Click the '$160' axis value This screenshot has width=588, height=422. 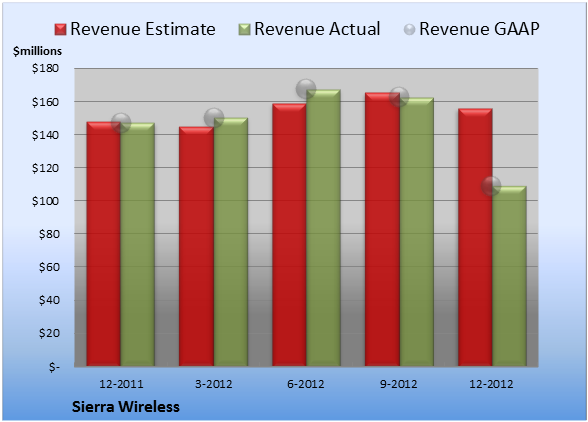45,102
